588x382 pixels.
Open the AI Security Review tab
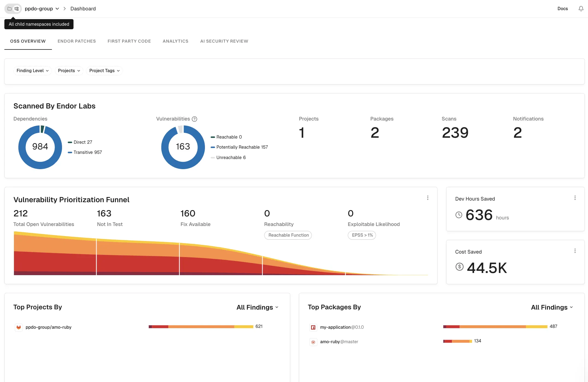tap(224, 41)
